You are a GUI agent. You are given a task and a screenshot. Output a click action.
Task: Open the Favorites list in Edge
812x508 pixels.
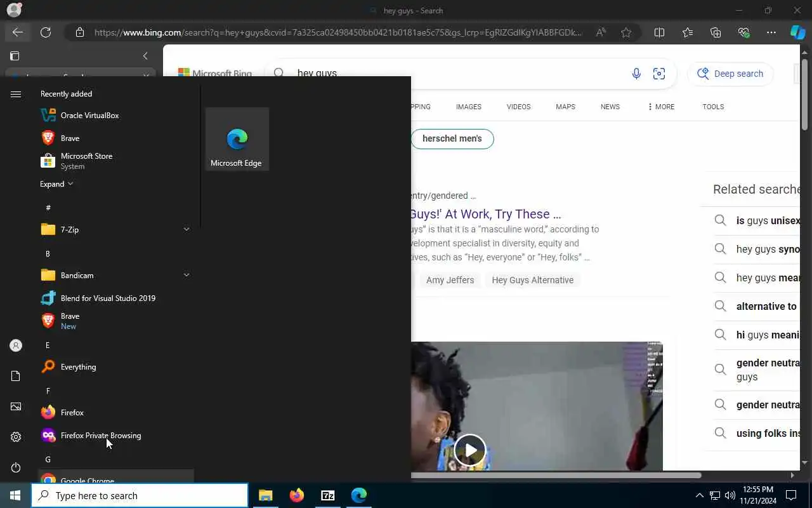pyautogui.click(x=688, y=32)
